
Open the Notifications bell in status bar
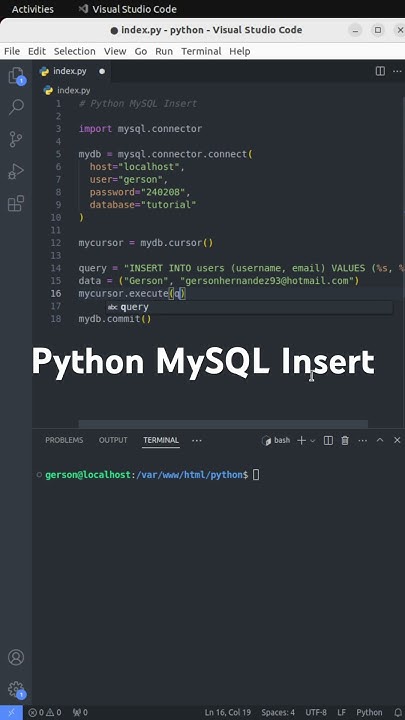click(398, 712)
